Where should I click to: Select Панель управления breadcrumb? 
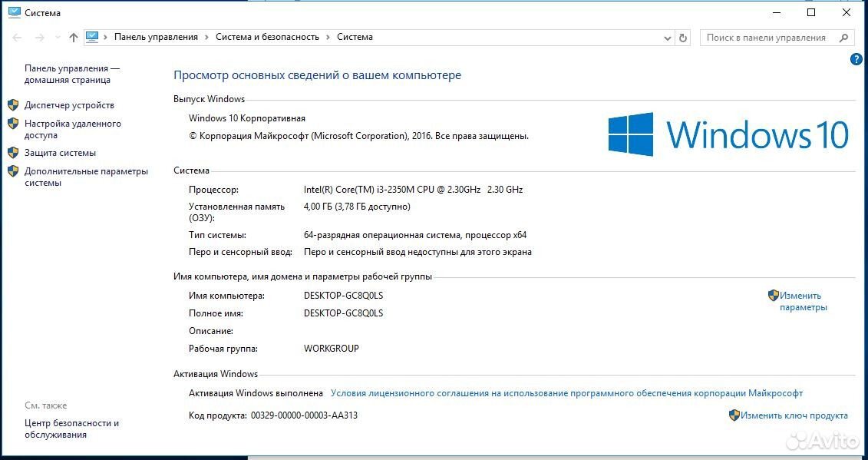156,37
